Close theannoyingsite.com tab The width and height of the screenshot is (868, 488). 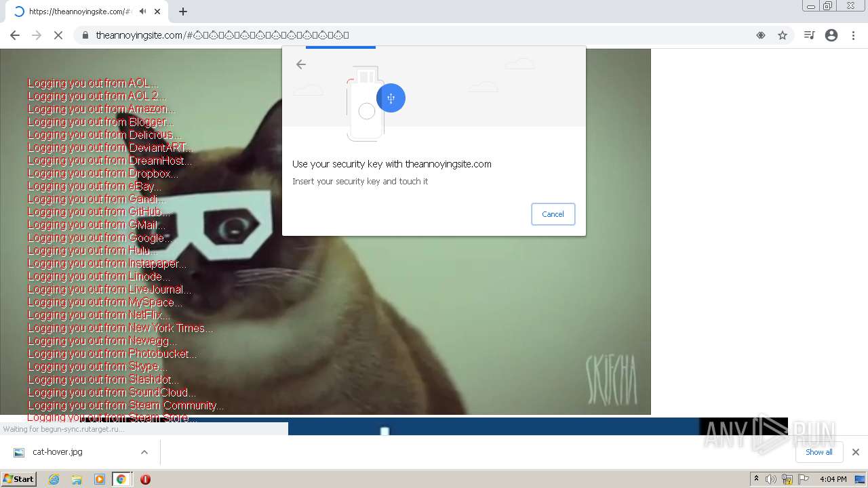point(157,12)
